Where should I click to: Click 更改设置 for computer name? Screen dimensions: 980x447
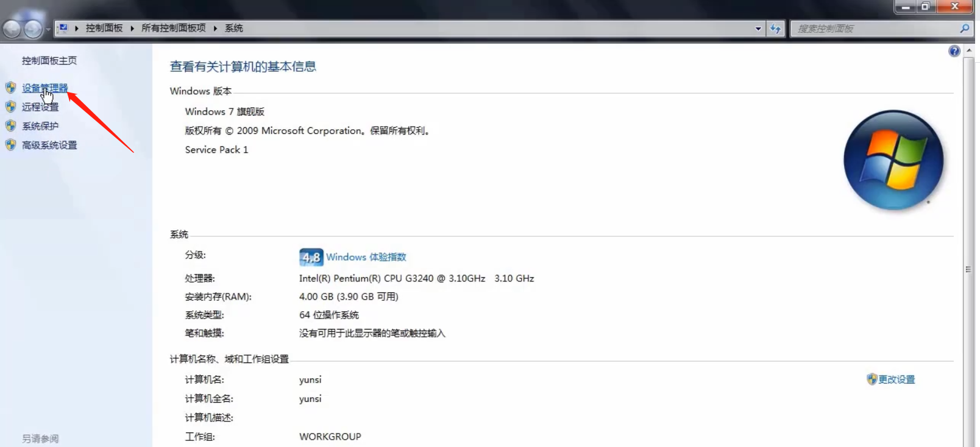(896, 379)
